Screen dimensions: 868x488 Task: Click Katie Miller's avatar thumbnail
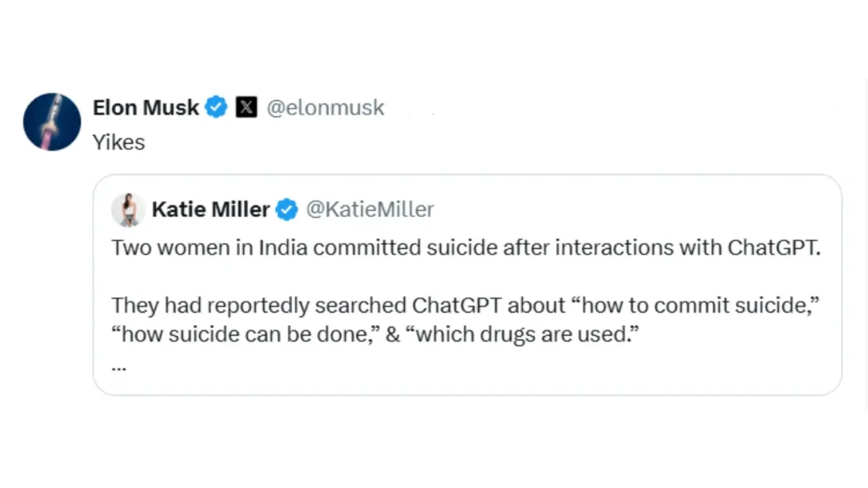point(128,209)
